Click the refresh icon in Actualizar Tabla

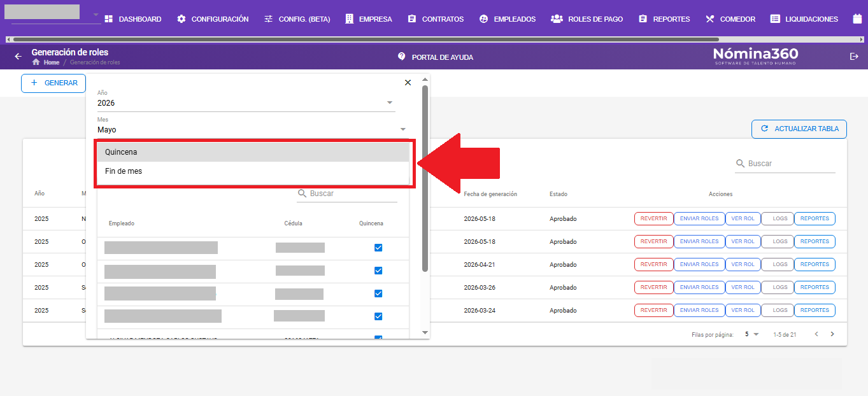coord(765,129)
